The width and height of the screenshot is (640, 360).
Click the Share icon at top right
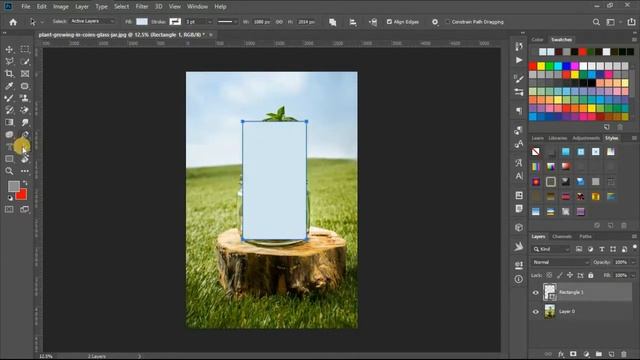tap(631, 22)
